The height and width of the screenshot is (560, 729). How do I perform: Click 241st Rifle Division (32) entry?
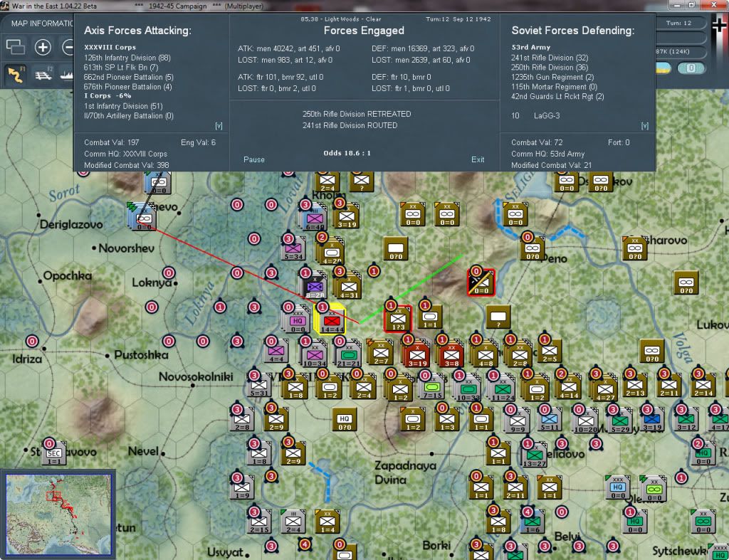pos(550,58)
